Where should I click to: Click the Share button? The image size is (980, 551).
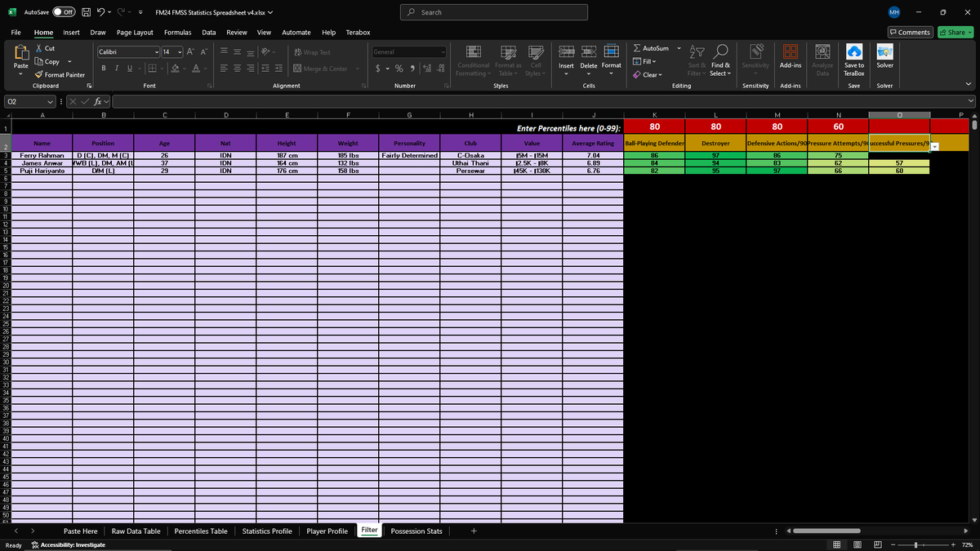(x=955, y=32)
